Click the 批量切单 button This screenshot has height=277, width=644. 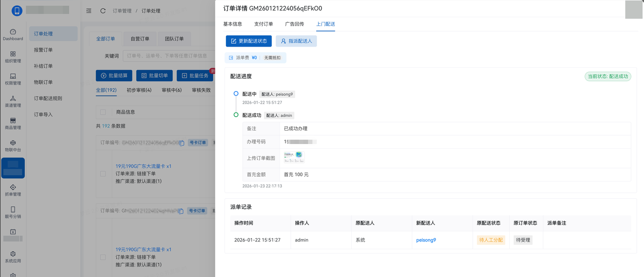tap(155, 75)
